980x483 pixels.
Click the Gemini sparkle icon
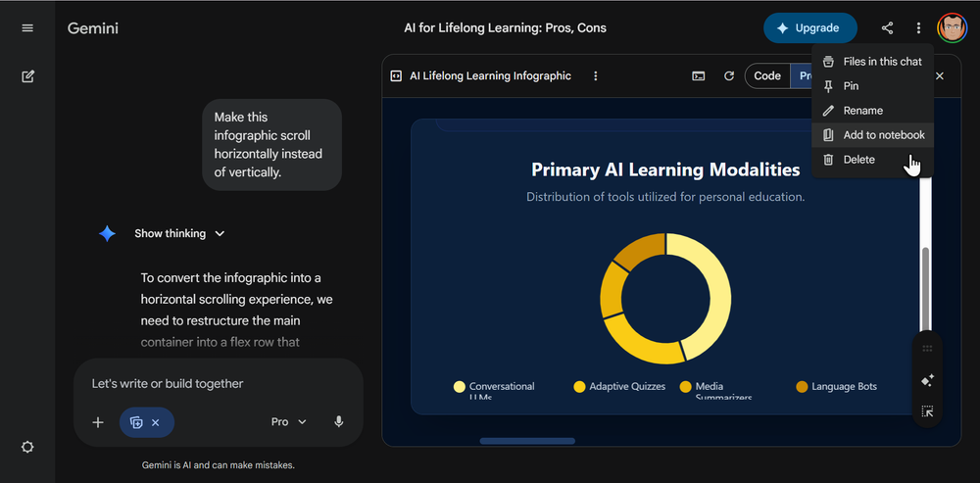(107, 234)
